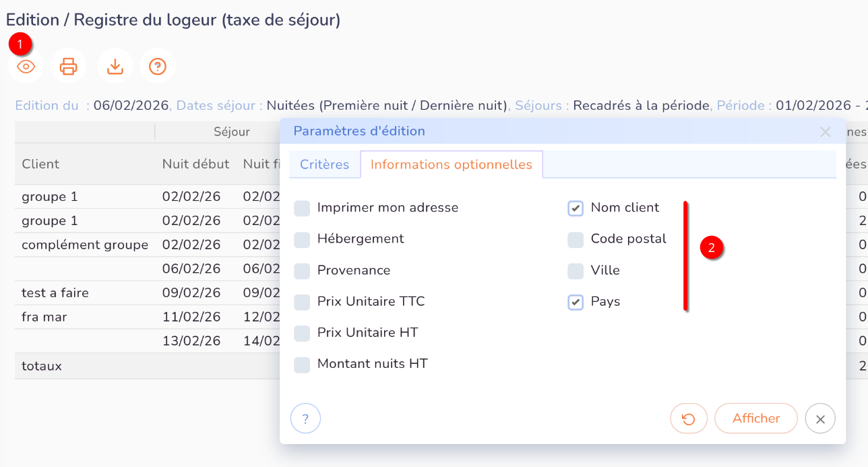Enable the Imprimer mon adresse checkbox
The image size is (868, 467).
(301, 208)
